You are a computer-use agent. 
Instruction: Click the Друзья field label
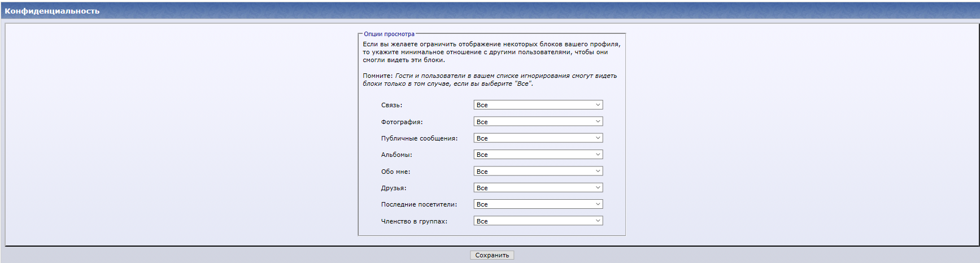pos(394,188)
